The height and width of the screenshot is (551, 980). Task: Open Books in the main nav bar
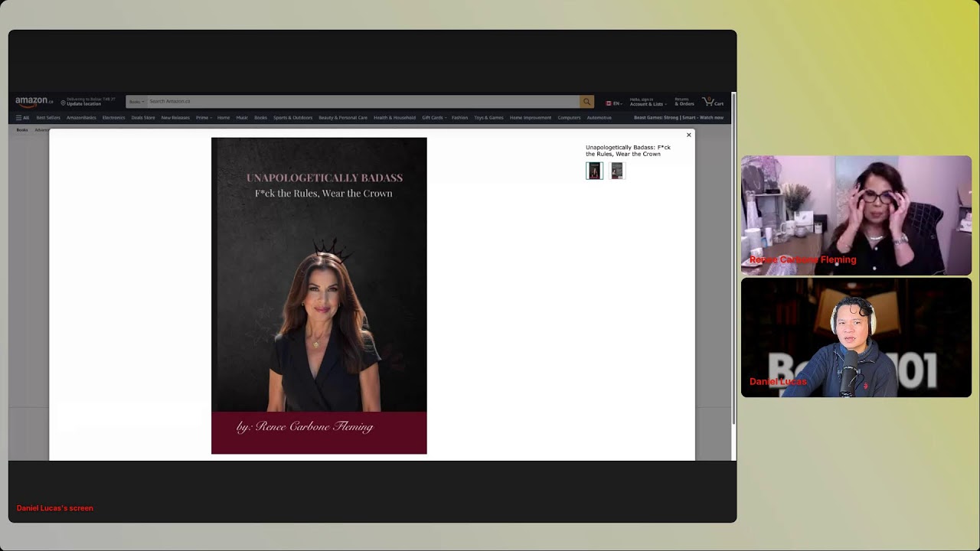tap(260, 118)
